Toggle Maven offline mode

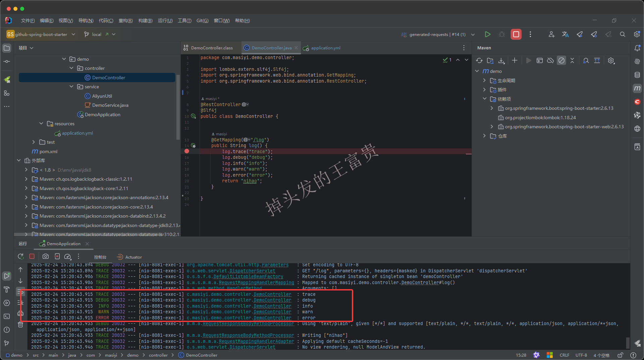pyautogui.click(x=550, y=60)
